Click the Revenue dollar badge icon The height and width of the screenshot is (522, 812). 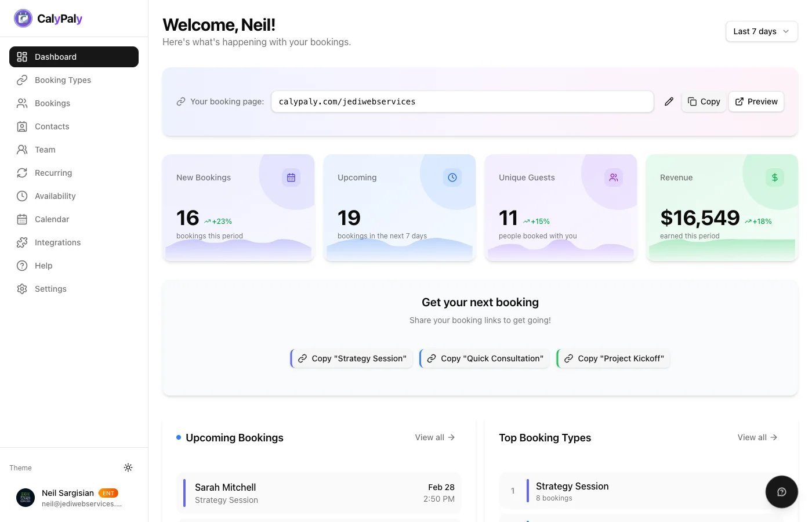pos(775,177)
